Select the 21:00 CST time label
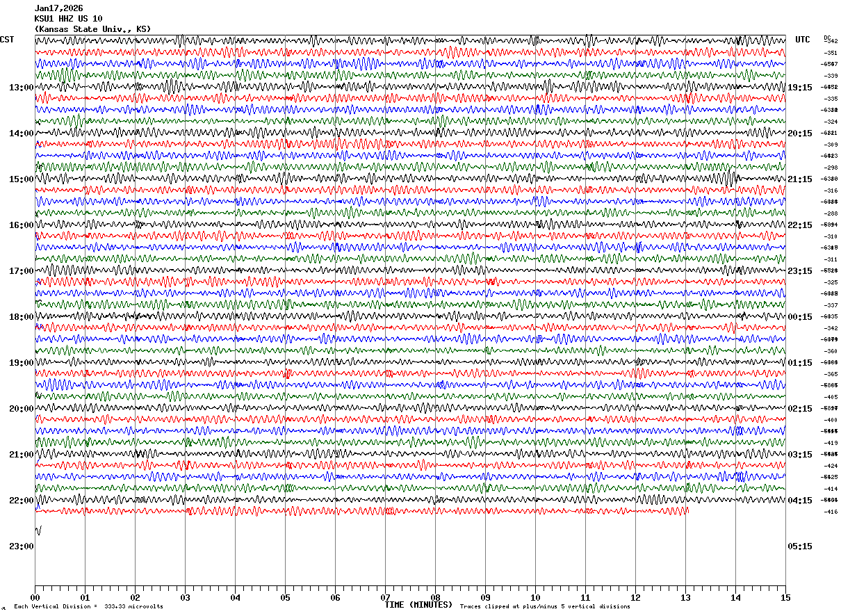This screenshot has height=616, width=841. (x=22, y=455)
